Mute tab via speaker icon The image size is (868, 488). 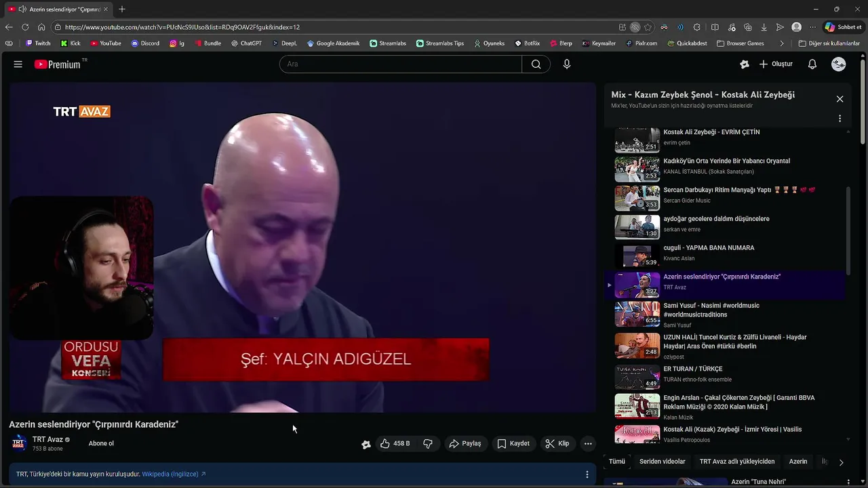(22, 9)
